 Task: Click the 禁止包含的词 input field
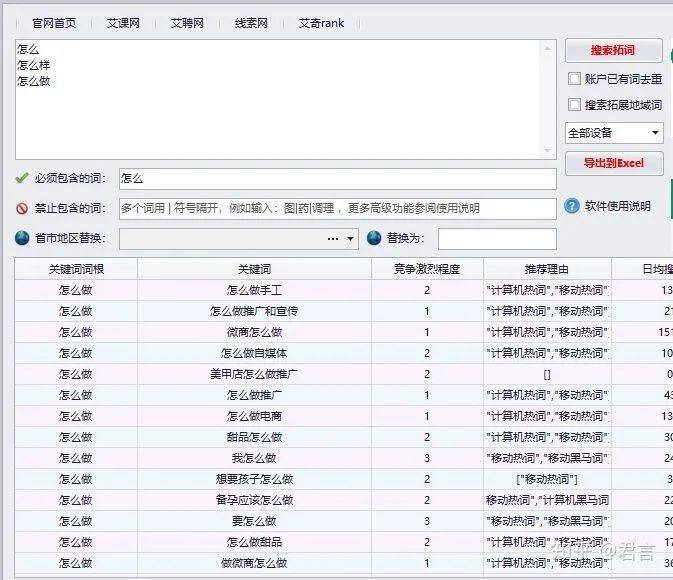pyautogui.click(x=337, y=208)
